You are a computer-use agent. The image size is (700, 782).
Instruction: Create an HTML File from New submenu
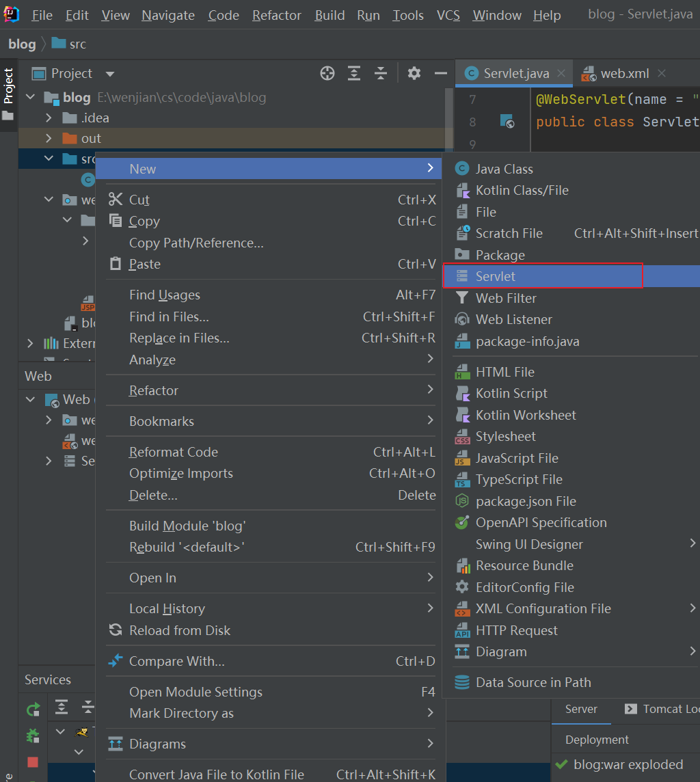coord(571,372)
